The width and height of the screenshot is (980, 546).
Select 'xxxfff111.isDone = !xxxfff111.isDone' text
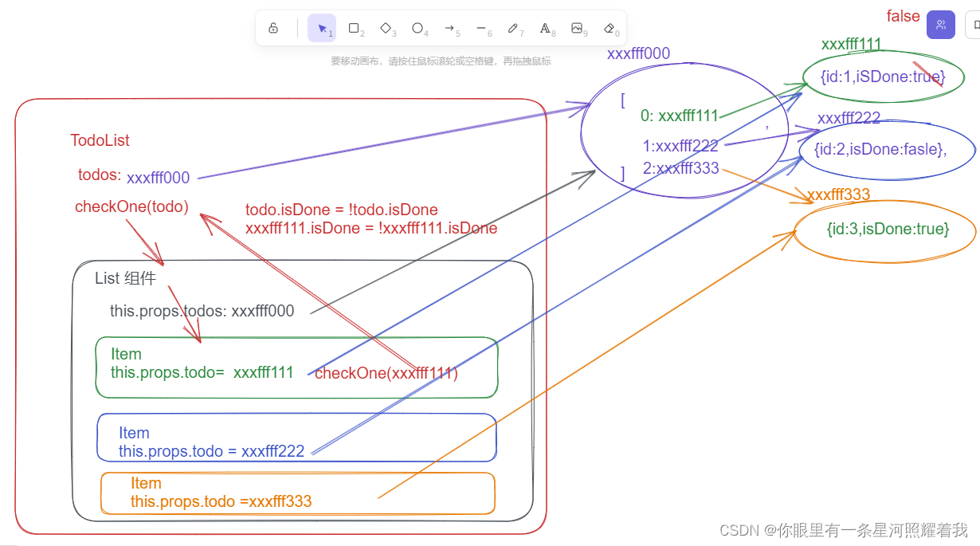tap(371, 228)
